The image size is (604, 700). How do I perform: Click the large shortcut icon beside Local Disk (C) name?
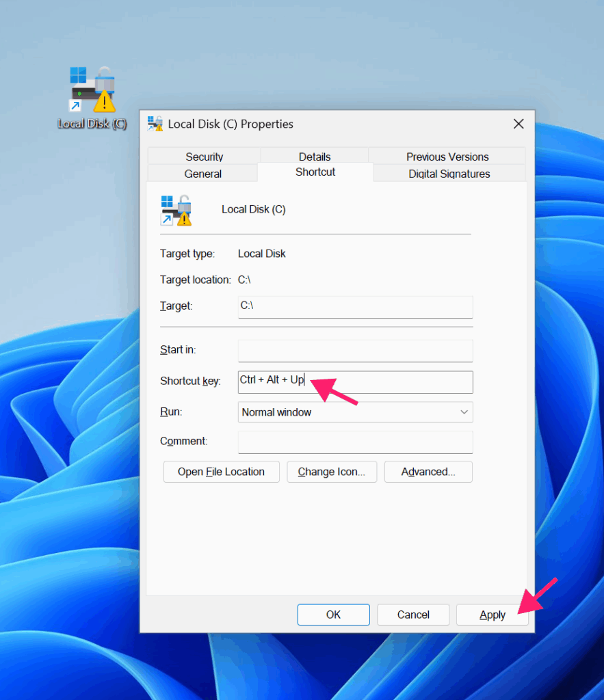click(x=176, y=211)
